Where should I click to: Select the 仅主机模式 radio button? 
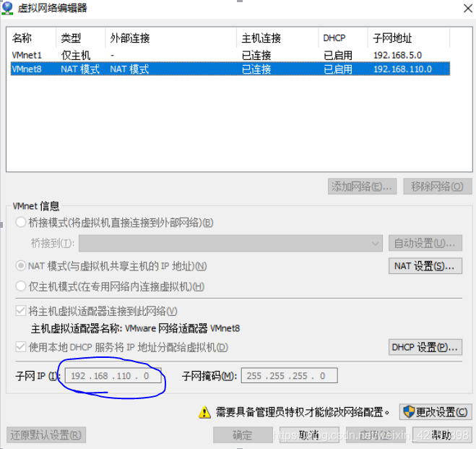point(21,286)
